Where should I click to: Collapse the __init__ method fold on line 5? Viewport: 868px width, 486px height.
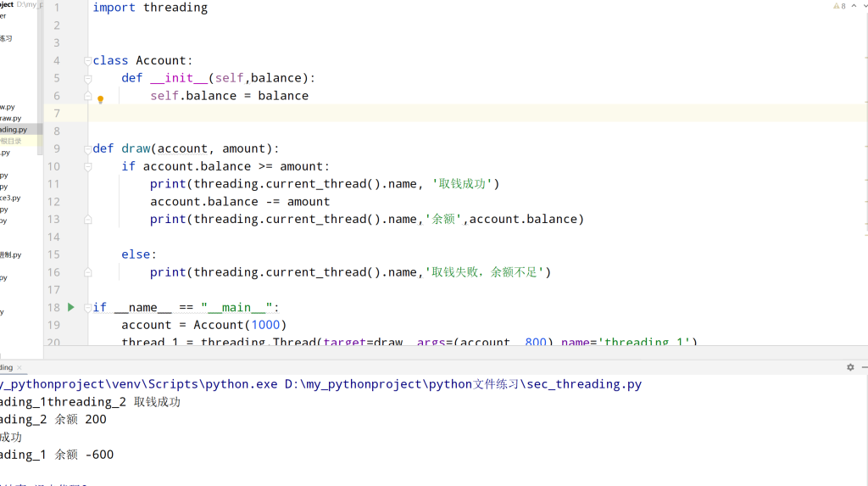point(87,79)
